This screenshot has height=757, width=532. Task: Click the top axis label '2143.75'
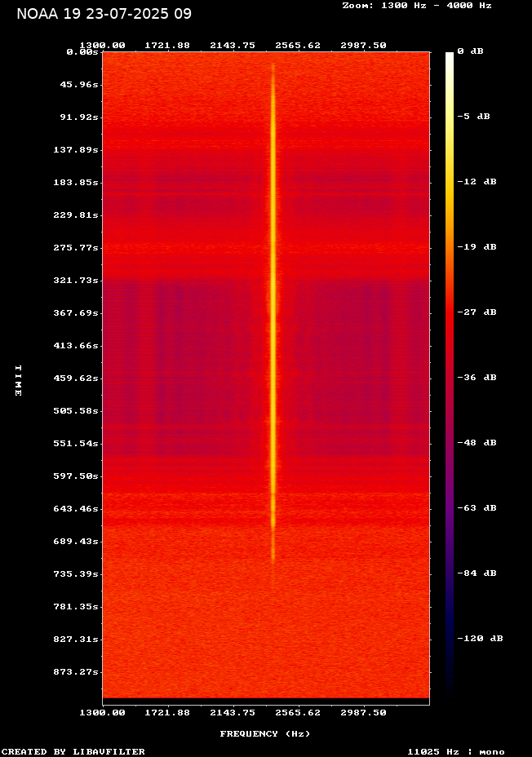[x=233, y=46]
